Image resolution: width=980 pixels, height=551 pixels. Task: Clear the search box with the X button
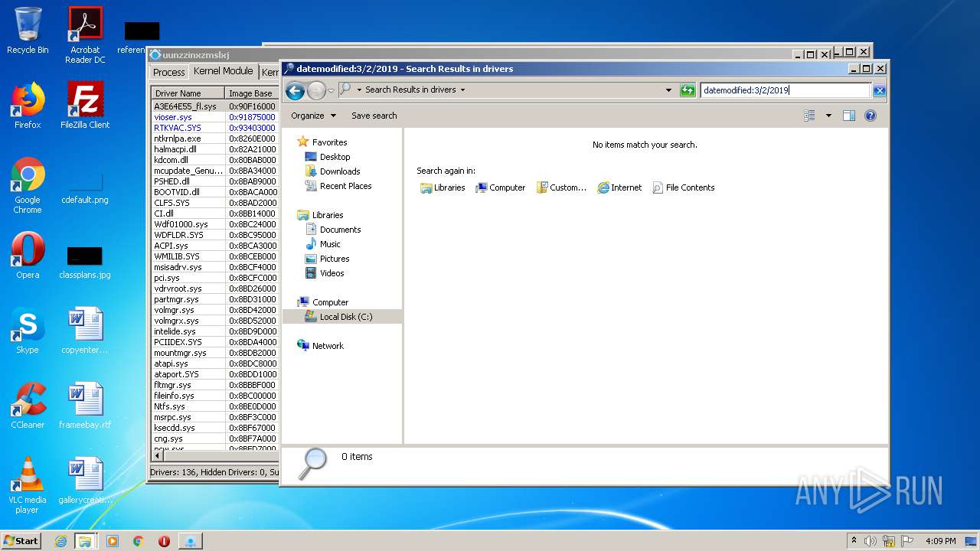coord(880,90)
